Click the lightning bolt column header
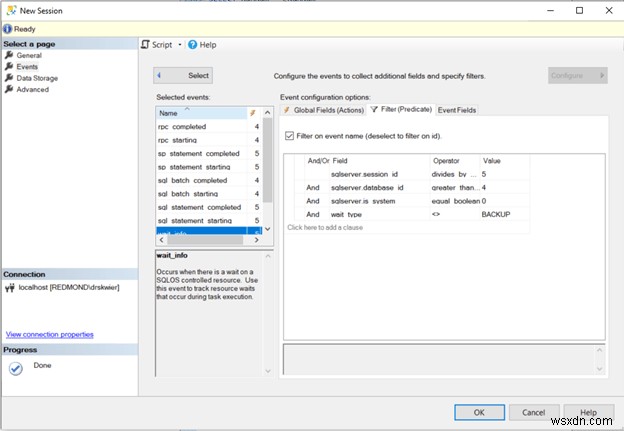This screenshot has height=431, width=624. click(x=254, y=113)
